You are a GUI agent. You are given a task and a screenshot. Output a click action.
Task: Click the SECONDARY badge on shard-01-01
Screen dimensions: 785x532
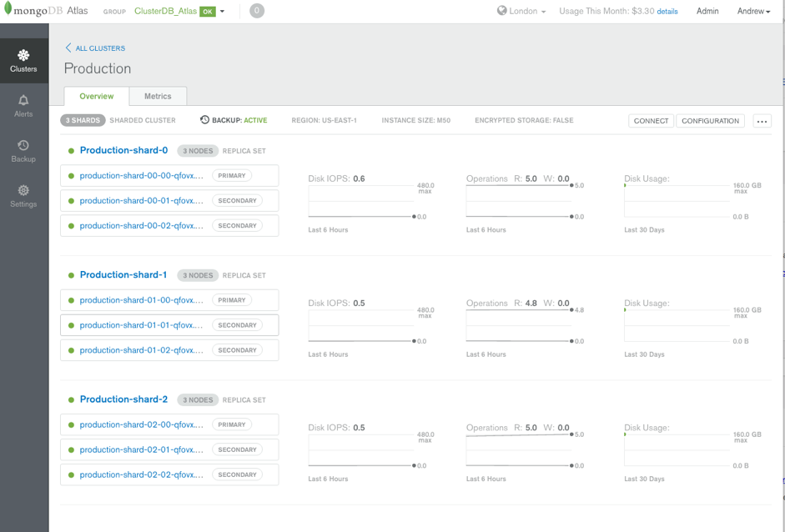[237, 325]
